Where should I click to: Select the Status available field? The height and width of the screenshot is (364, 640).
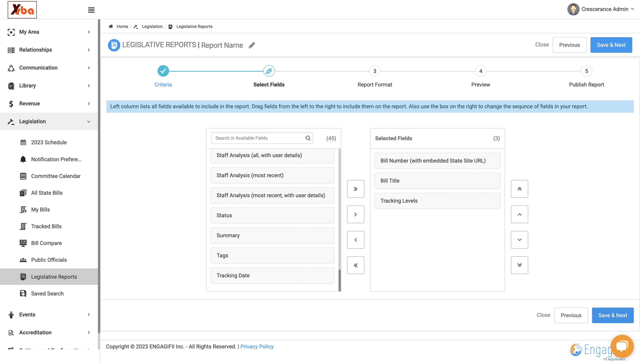272,216
